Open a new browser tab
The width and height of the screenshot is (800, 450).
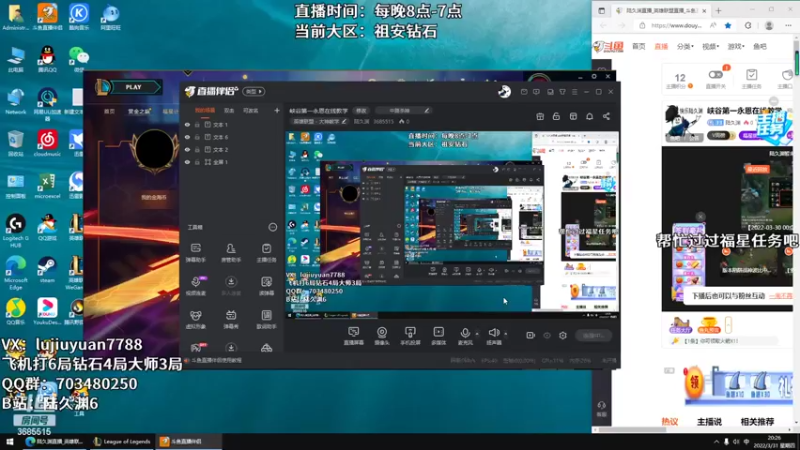pyautogui.click(x=718, y=10)
